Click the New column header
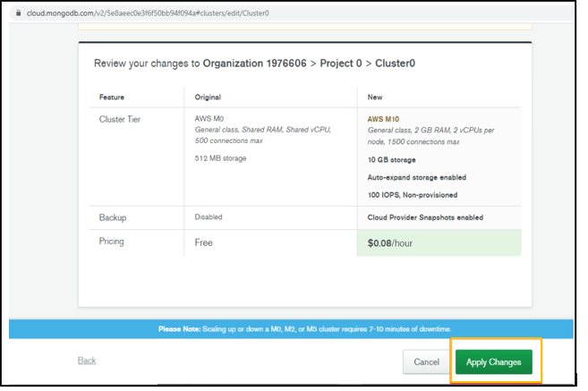The height and width of the screenshot is (391, 588). point(376,97)
